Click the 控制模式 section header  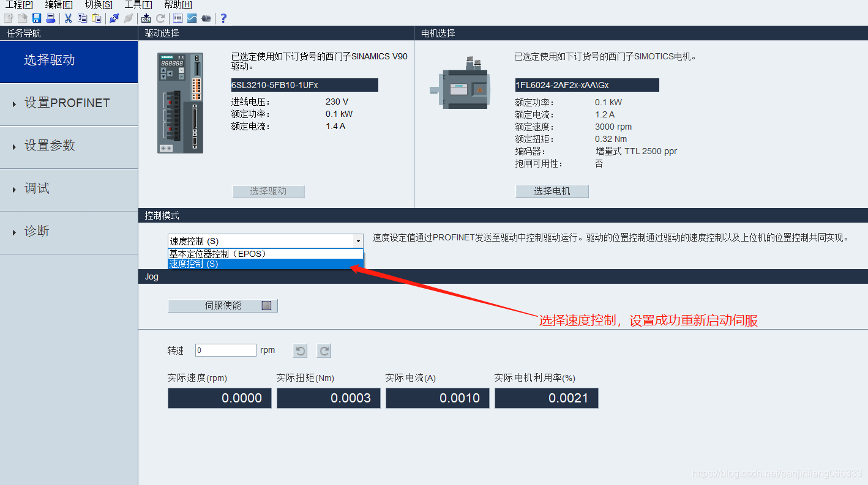pyautogui.click(x=503, y=216)
